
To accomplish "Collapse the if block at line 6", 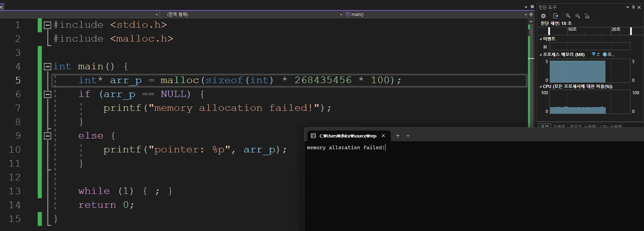I will click(48, 94).
